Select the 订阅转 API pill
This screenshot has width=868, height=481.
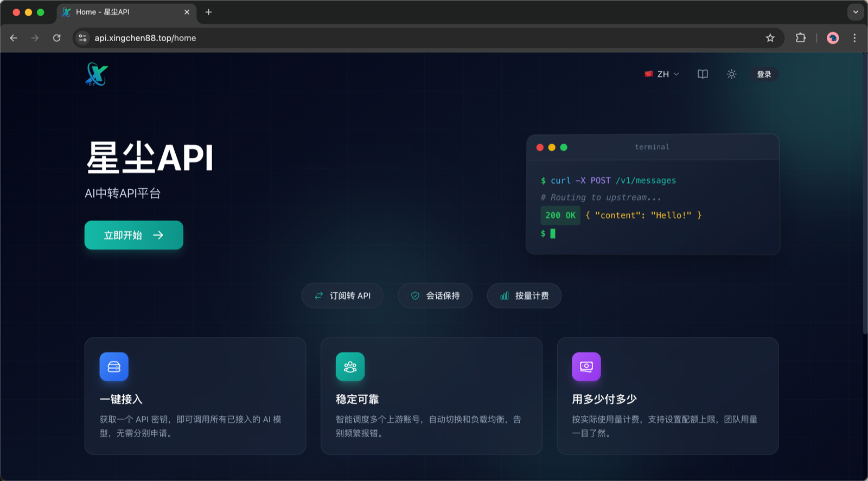click(342, 296)
